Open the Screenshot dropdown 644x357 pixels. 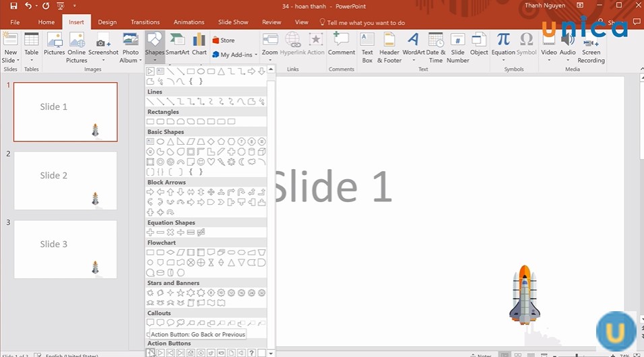[103, 61]
